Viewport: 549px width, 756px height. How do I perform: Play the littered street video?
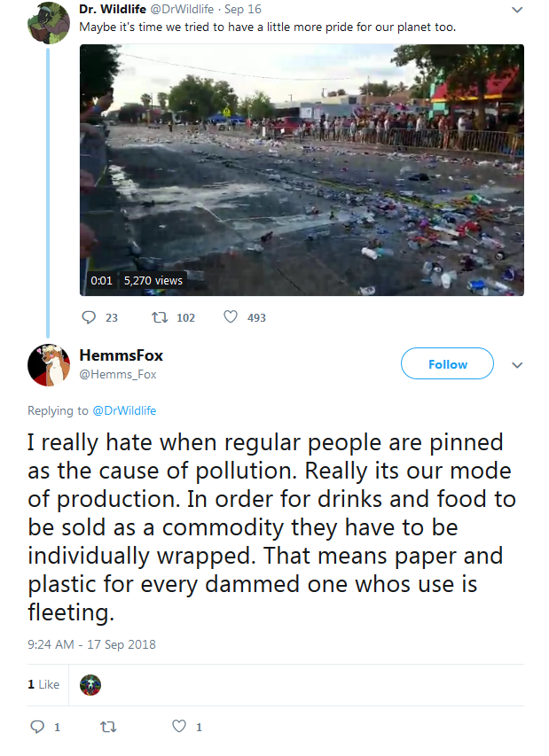[x=302, y=169]
